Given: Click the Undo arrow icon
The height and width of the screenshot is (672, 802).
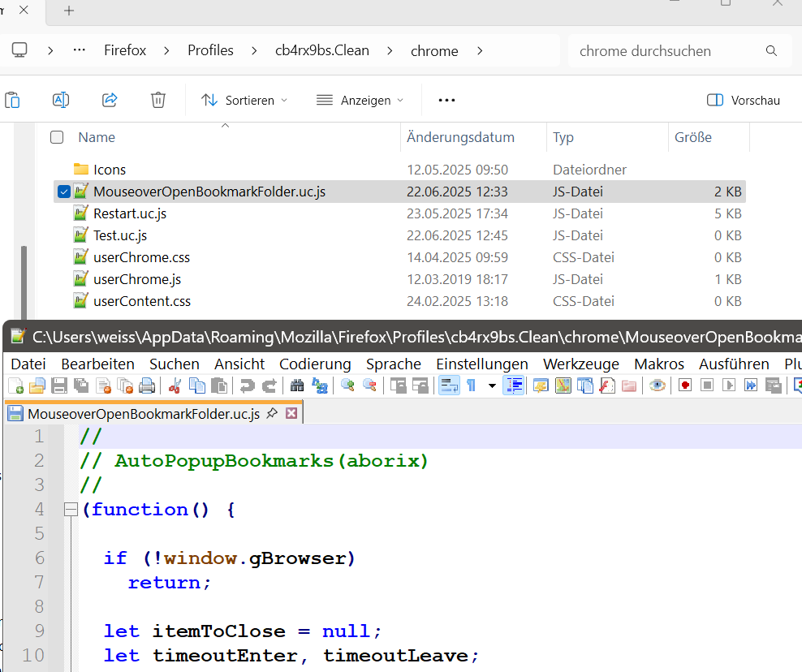Looking at the screenshot, I should click(247, 386).
